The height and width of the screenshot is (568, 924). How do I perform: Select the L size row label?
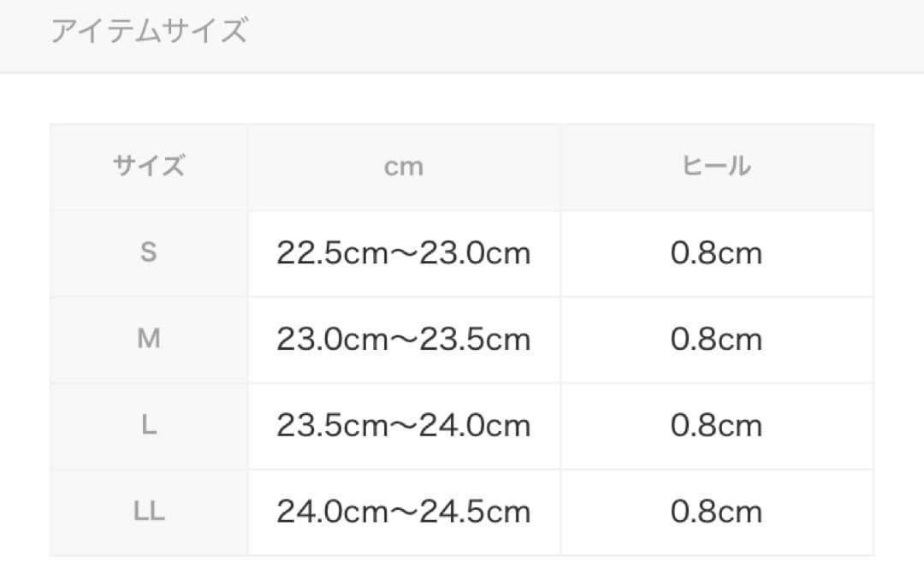point(149,426)
